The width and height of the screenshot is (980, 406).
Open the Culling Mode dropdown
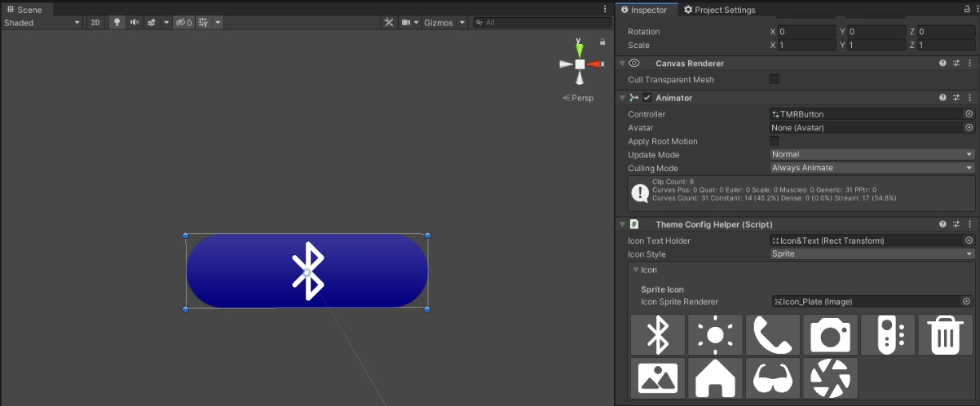[872, 168]
